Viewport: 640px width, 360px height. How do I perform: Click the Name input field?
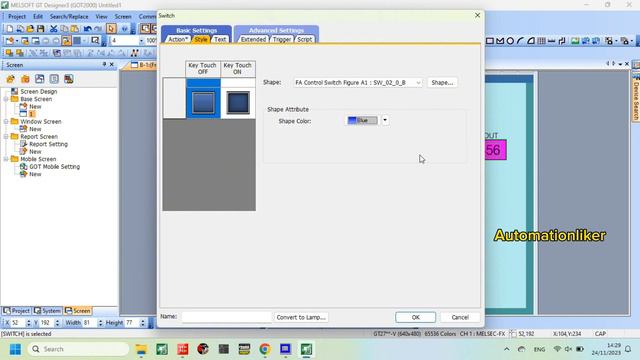click(226, 317)
